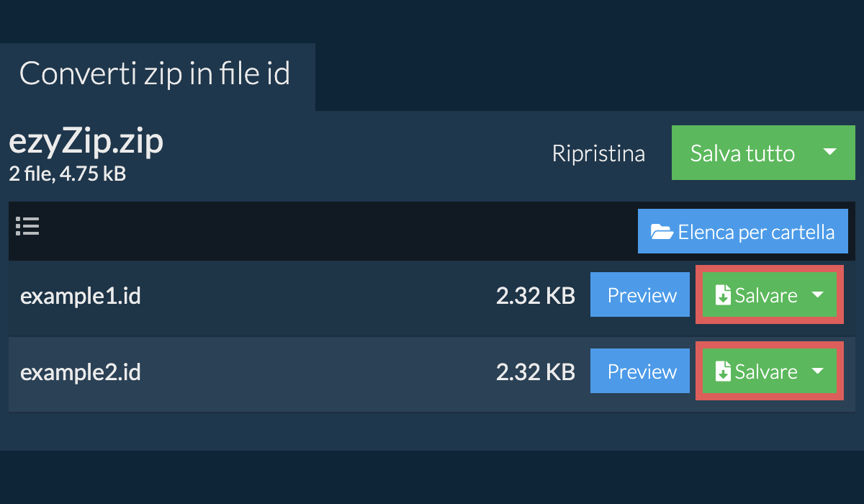Screen dimensions: 864x504
Task: Select the example2.id file name
Action: pos(81,372)
